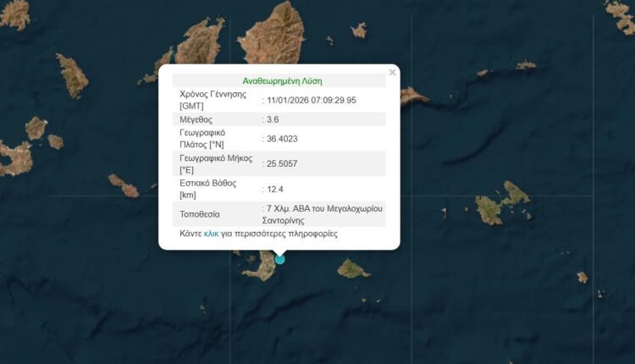Image resolution: width=635 pixels, height=364 pixels.
Task: Click the longitude value 25.5057
Action: (x=284, y=163)
